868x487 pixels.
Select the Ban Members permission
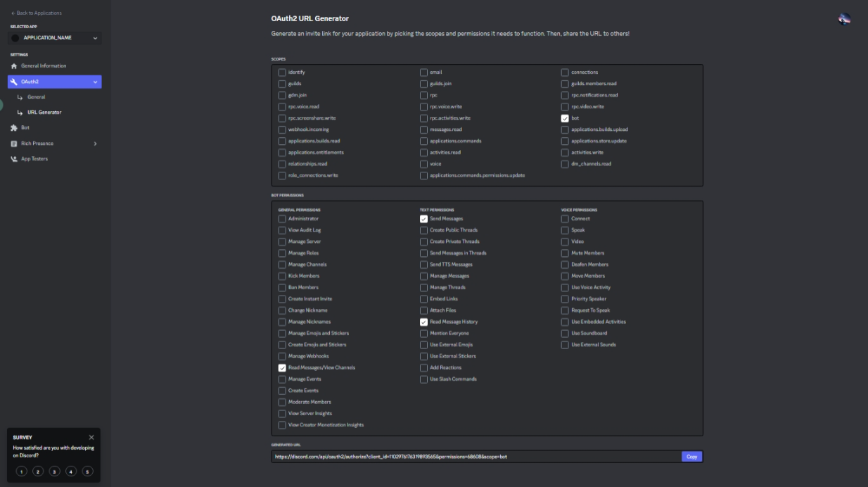(282, 287)
